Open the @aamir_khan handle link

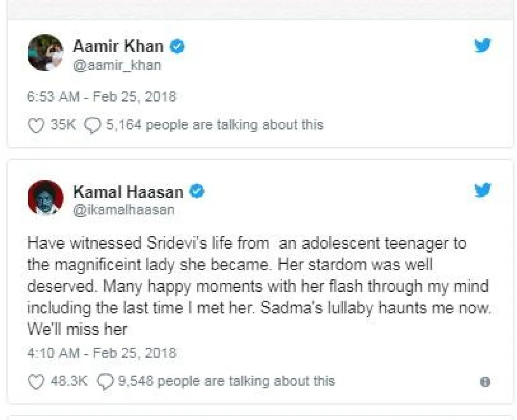pyautogui.click(x=117, y=65)
